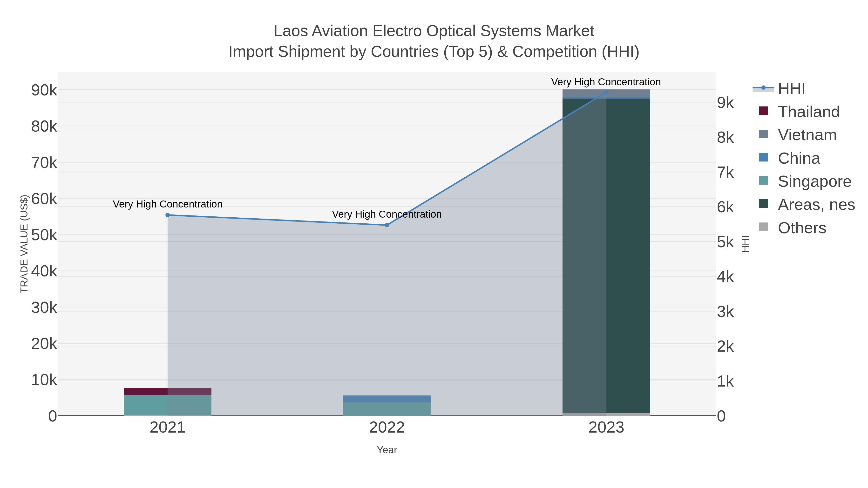The image size is (868, 488).
Task: Click the Singapore bar segment in 2022
Action: click(x=387, y=409)
